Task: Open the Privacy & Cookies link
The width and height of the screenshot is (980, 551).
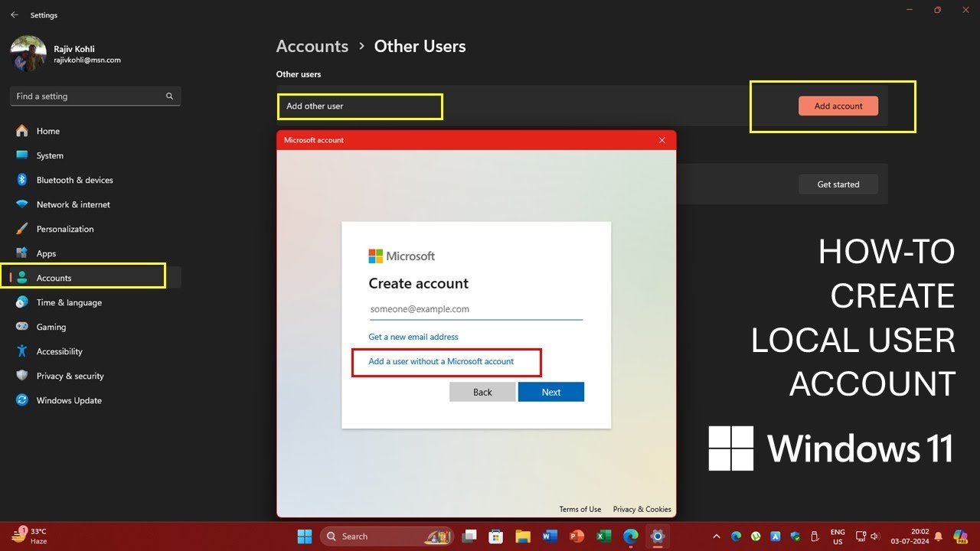Action: pos(642,509)
